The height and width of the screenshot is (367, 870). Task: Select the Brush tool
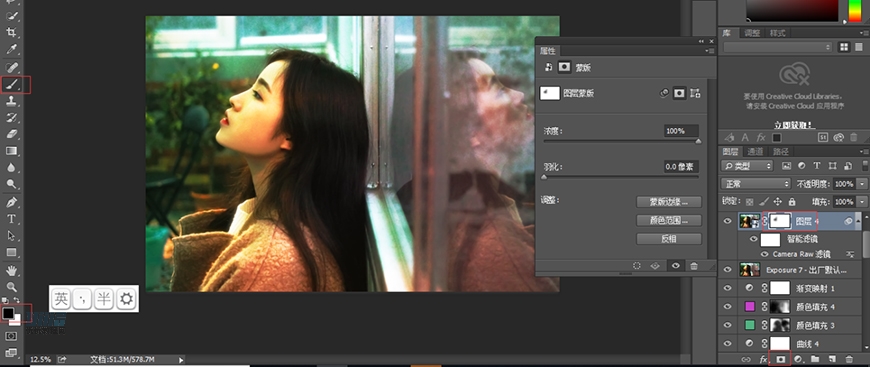12,85
